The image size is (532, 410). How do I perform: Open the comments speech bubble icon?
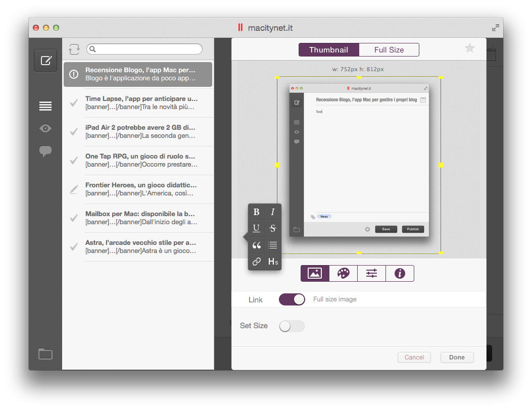coord(45,151)
